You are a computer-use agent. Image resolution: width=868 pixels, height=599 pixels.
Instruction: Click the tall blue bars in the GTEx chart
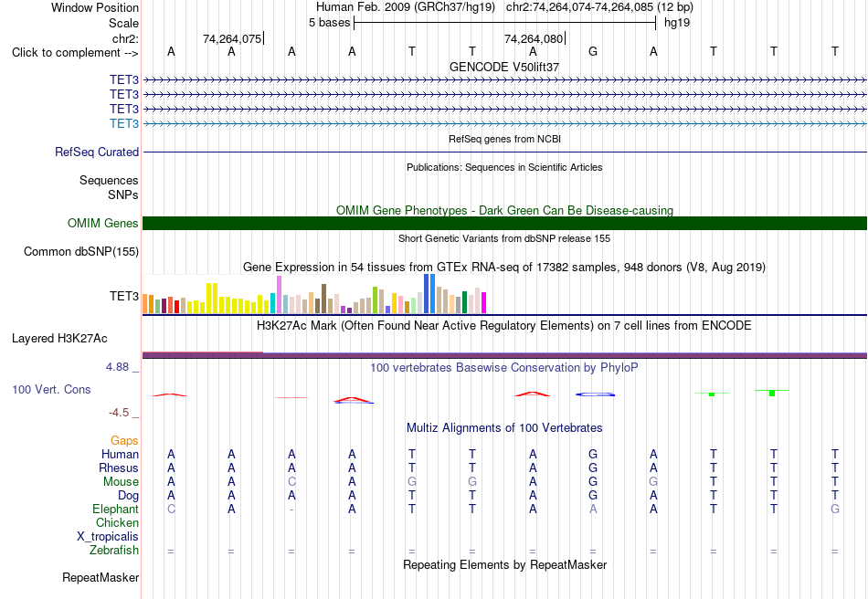click(429, 294)
